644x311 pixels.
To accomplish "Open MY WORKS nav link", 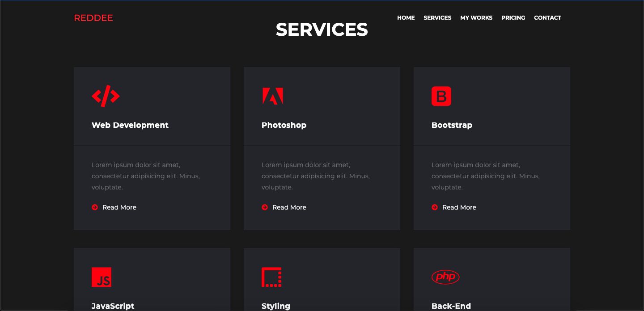I will tap(476, 18).
